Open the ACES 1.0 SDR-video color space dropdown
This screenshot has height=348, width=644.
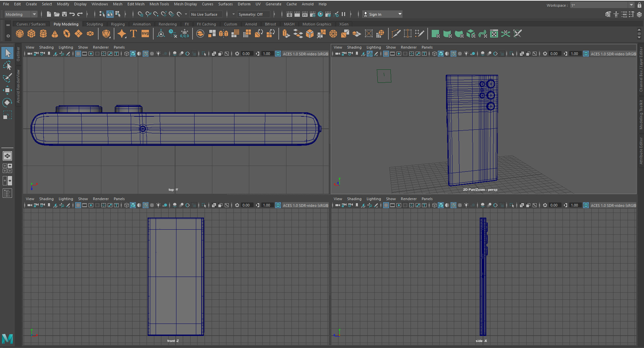pyautogui.click(x=305, y=54)
